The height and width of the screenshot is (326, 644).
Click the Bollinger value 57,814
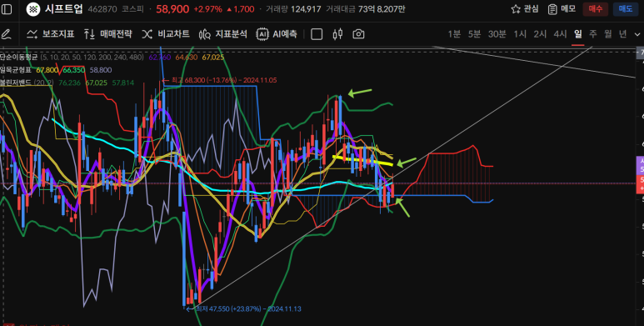(123, 83)
